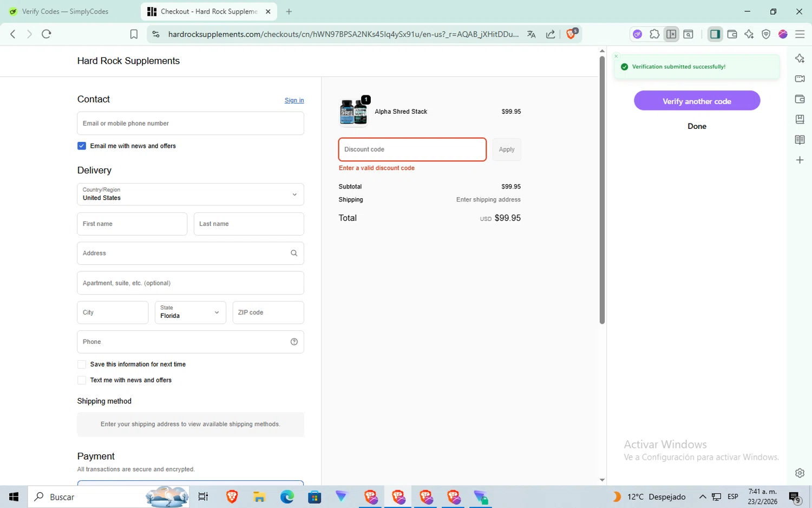
Task: Open the find-in-page window-search icon
Action: click(689, 34)
